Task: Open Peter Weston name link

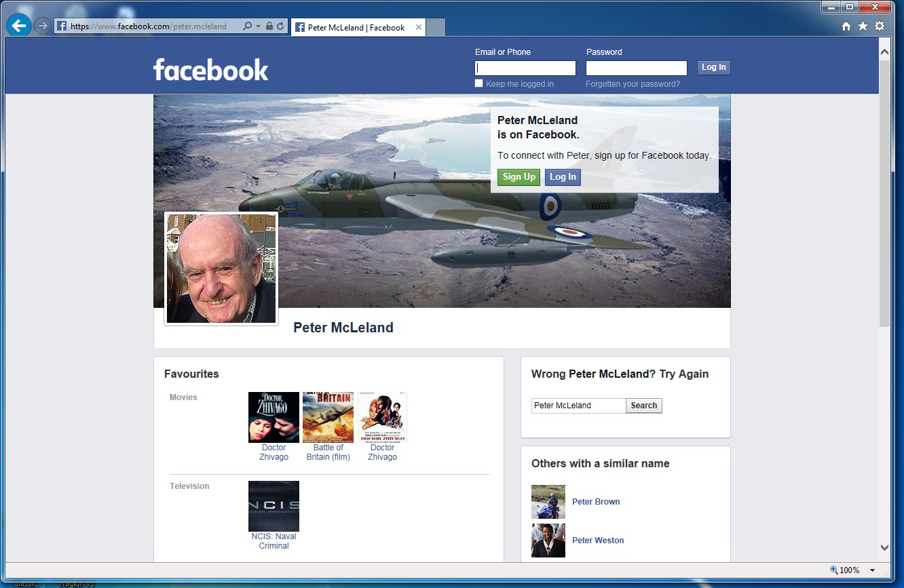Action: [598, 541]
